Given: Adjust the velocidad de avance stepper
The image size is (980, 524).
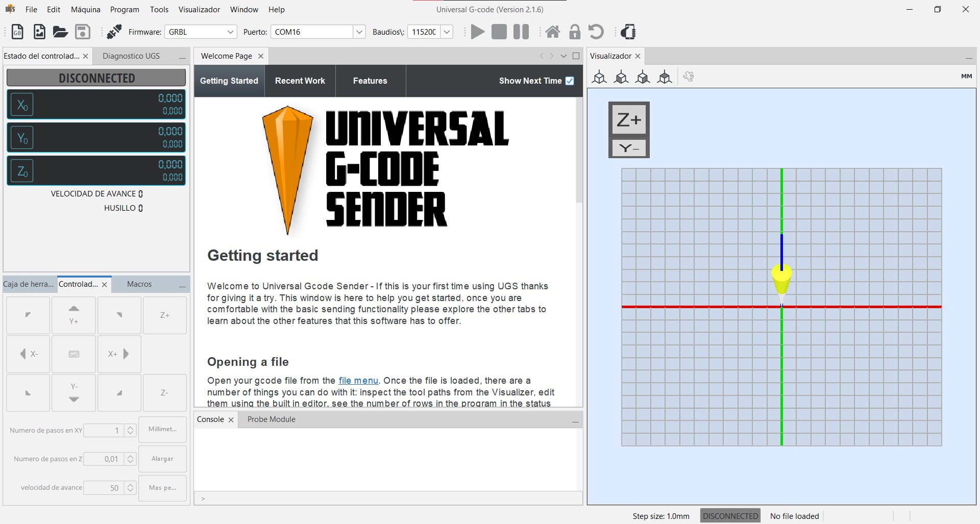Looking at the screenshot, I should pos(130,488).
